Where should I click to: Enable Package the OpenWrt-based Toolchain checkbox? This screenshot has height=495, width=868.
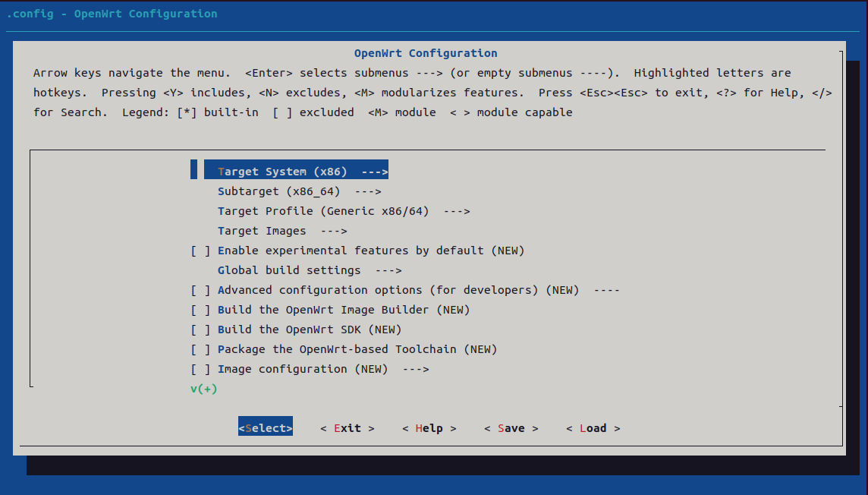tap(200, 350)
